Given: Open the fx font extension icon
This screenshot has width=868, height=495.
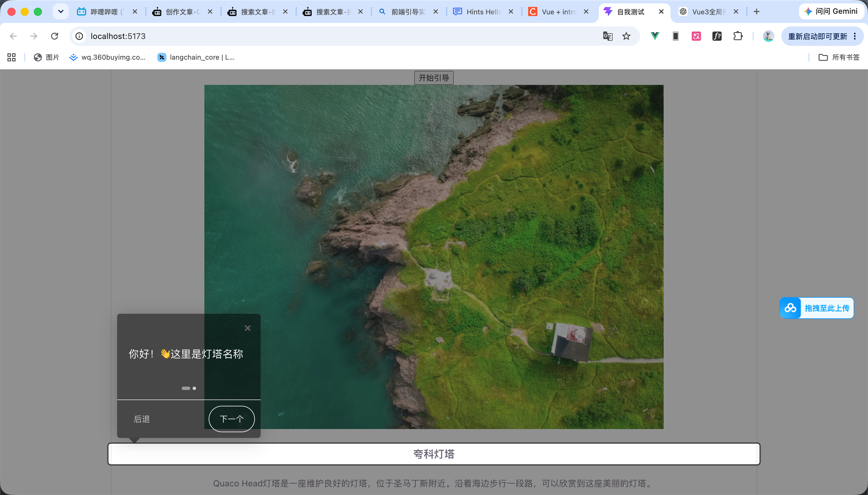Looking at the screenshot, I should 717,36.
